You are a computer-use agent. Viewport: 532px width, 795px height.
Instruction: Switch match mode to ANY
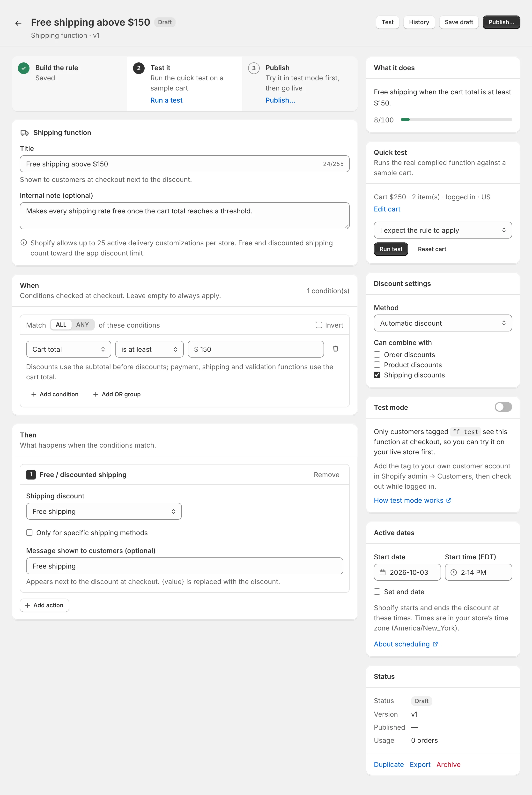point(82,325)
